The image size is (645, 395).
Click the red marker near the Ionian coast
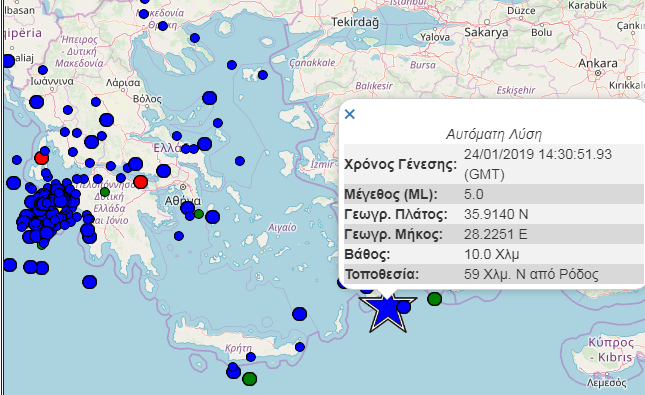pyautogui.click(x=42, y=158)
